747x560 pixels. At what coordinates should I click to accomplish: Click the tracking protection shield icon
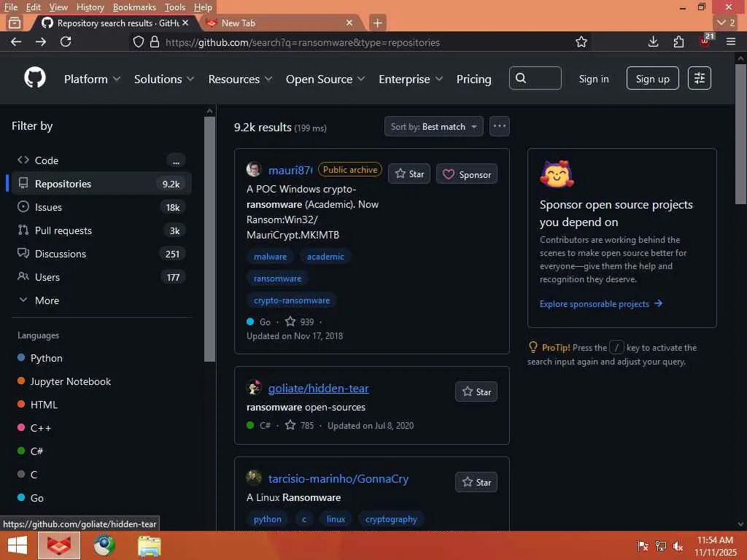point(138,42)
